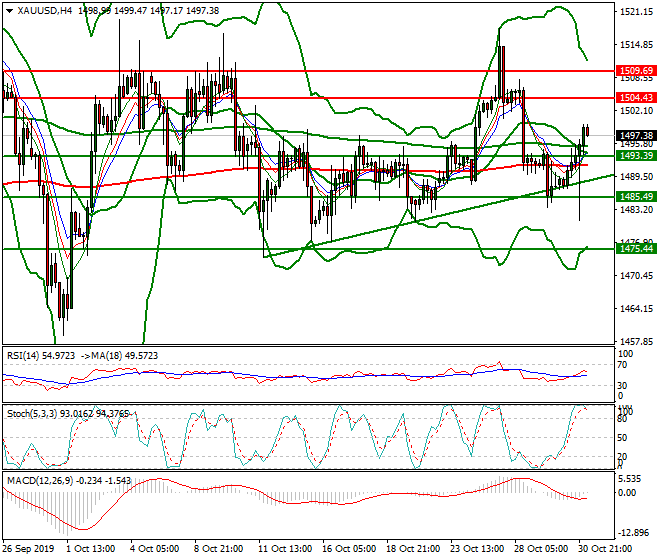This screenshot has width=660, height=560.
Task: Select the MACD scale value 5.535
Action: pyautogui.click(x=630, y=479)
